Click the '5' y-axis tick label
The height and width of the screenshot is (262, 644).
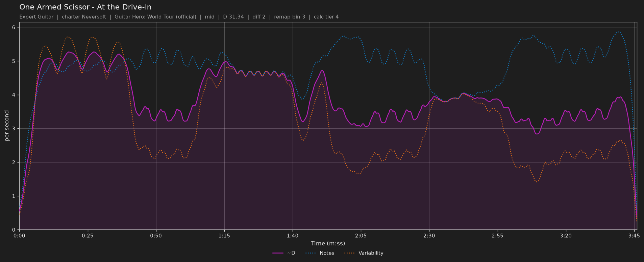tap(14, 61)
